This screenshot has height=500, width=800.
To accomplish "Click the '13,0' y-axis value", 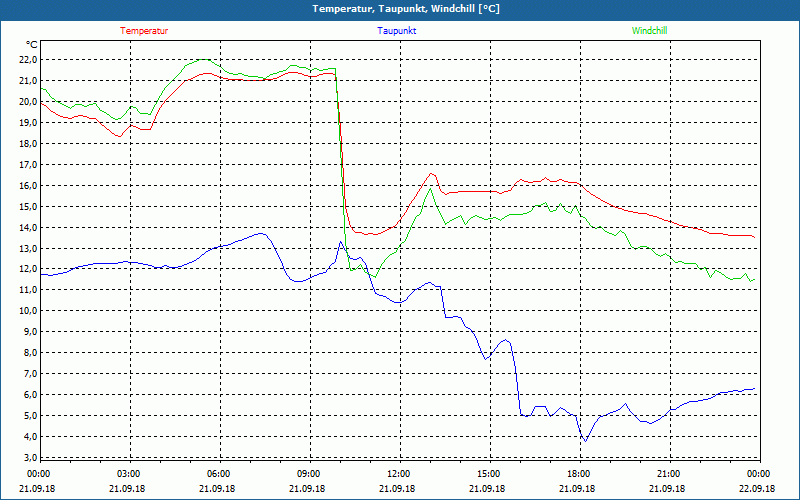I will [29, 248].
